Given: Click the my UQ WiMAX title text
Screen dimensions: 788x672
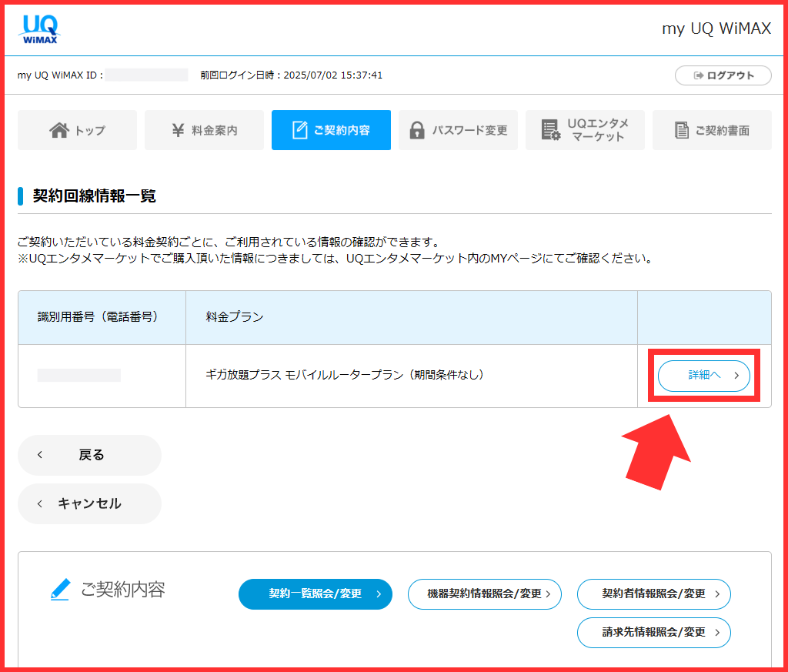Looking at the screenshot, I should (716, 28).
